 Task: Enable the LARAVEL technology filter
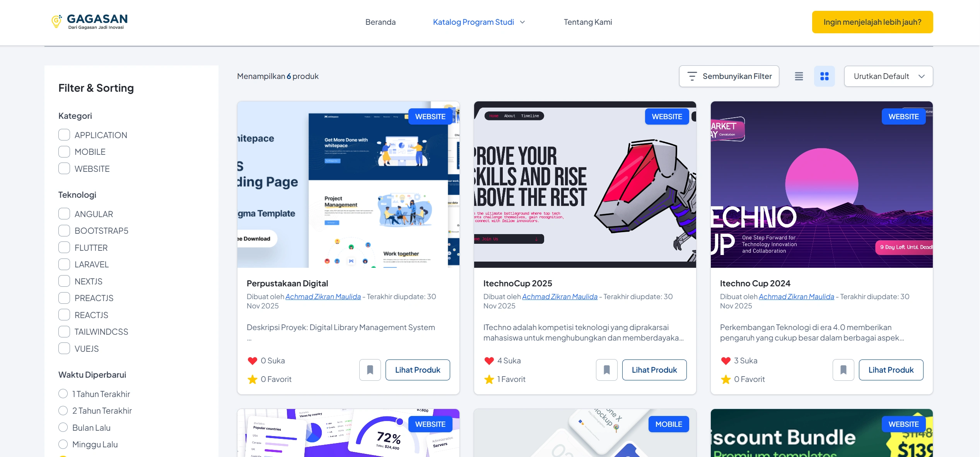coord(64,264)
